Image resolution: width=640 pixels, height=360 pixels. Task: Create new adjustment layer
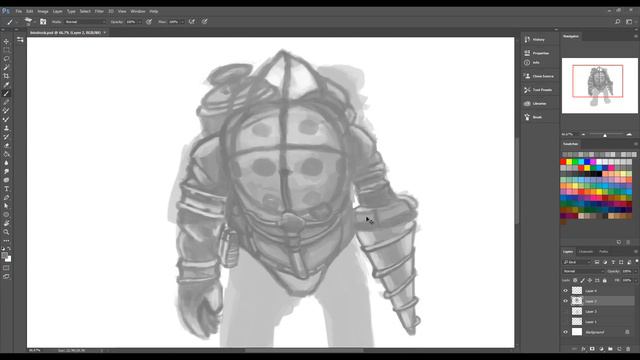point(601,349)
